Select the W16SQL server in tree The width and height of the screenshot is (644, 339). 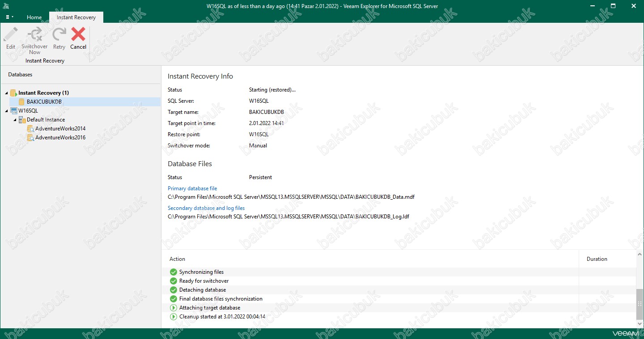tap(28, 111)
